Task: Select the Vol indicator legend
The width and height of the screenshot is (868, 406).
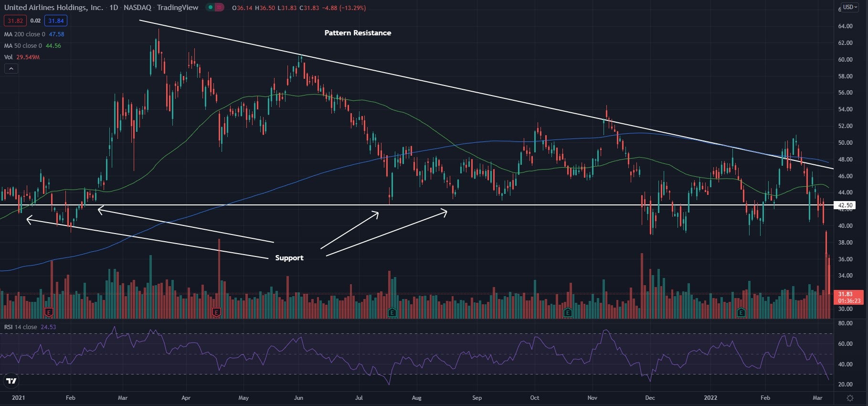Action: (x=8, y=57)
